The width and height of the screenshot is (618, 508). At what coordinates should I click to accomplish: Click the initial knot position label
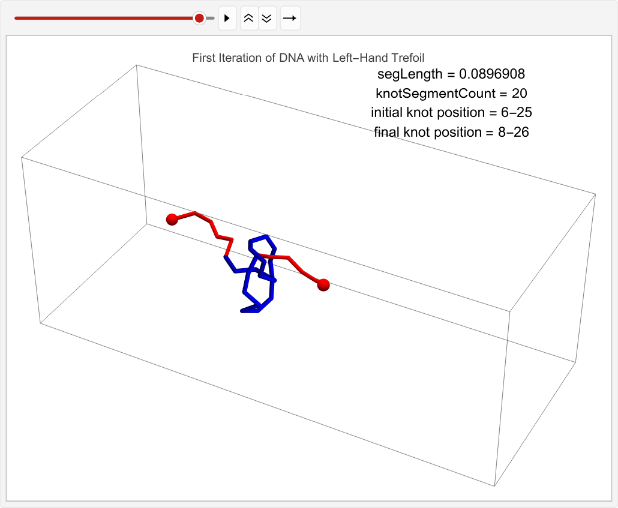[x=451, y=112]
